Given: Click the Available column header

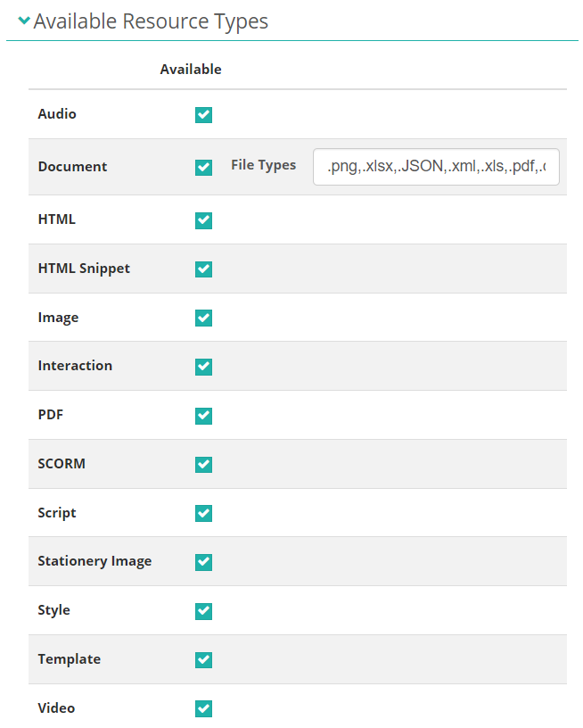Looking at the screenshot, I should pos(191,69).
